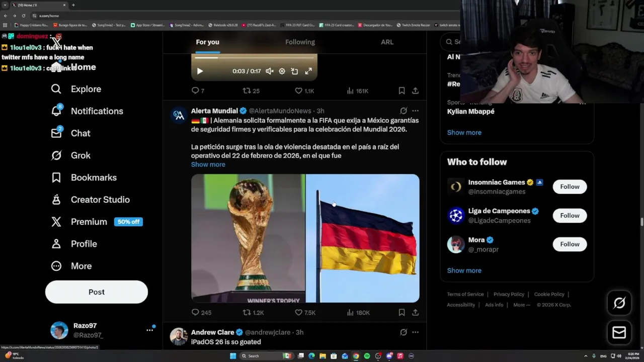
Task: Open More menu in sidebar
Action: [x=71, y=266]
